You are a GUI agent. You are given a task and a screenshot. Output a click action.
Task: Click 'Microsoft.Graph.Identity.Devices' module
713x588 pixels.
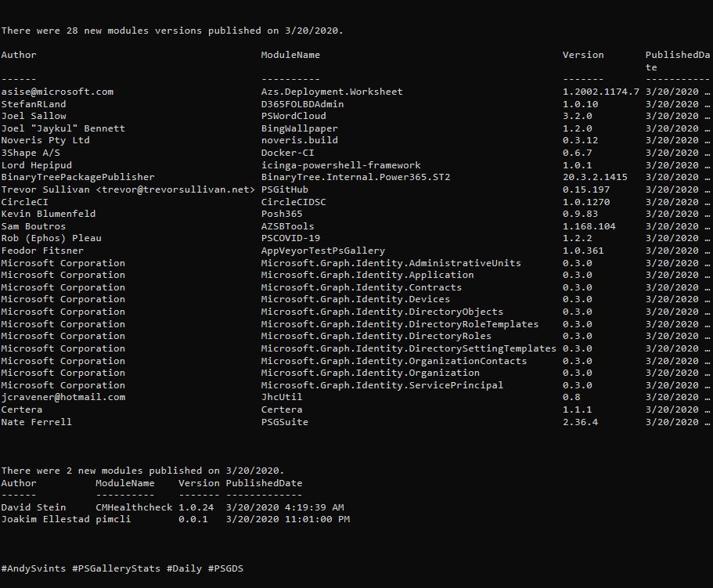tap(355, 299)
